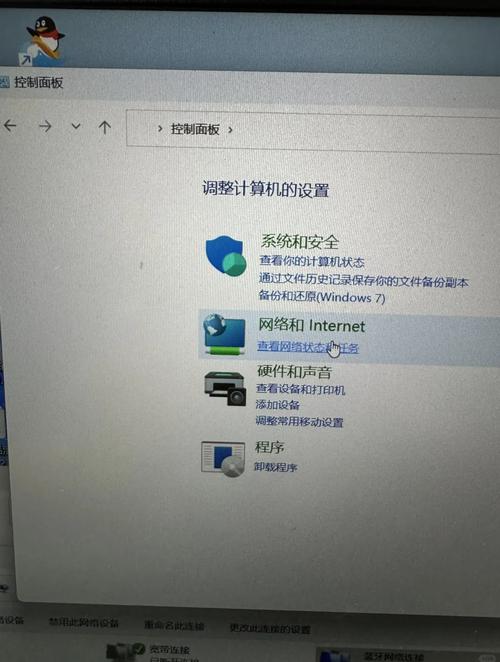This screenshot has height=662, width=500.
Task: Click the Control Panel title bar icon
Action: click(x=4, y=82)
